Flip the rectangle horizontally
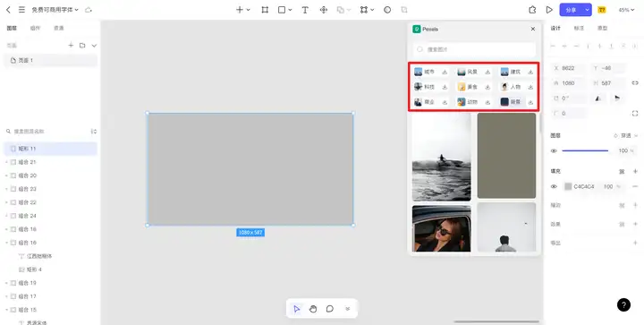This screenshot has width=644, height=325. (x=598, y=98)
